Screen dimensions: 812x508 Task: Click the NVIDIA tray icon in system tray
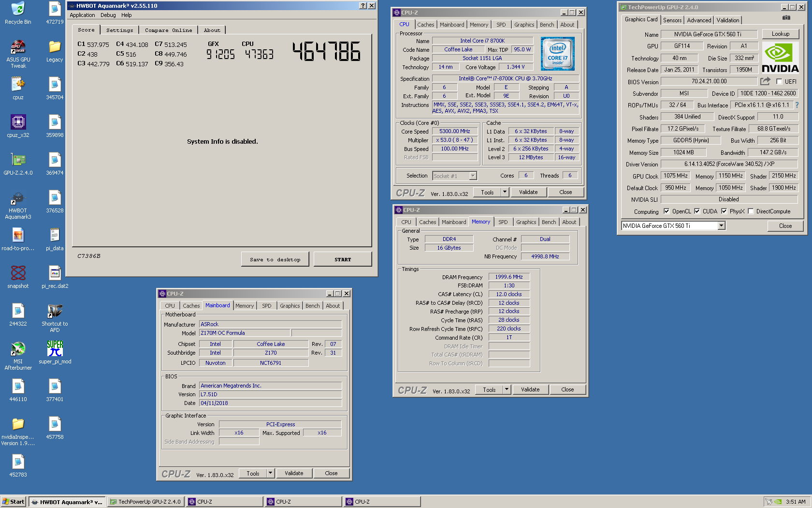click(778, 502)
